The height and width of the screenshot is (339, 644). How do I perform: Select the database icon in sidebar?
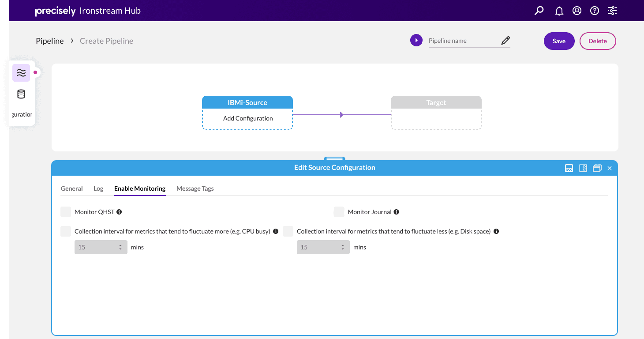click(x=21, y=94)
